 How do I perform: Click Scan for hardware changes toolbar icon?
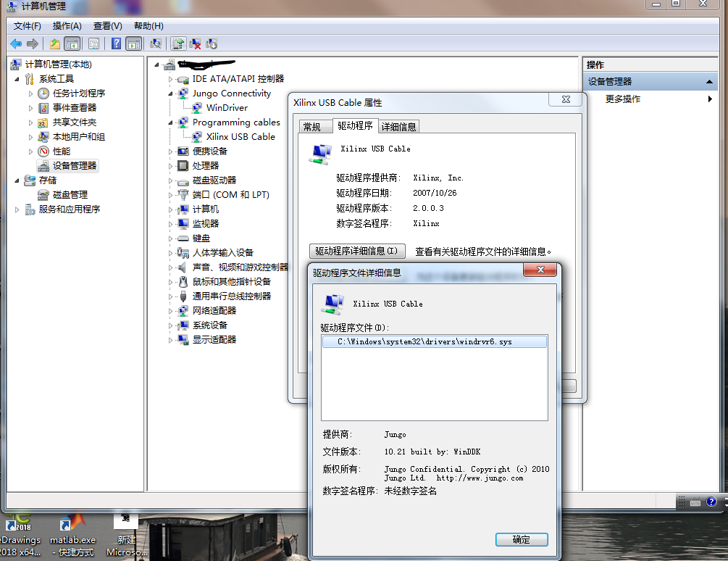pyautogui.click(x=156, y=44)
